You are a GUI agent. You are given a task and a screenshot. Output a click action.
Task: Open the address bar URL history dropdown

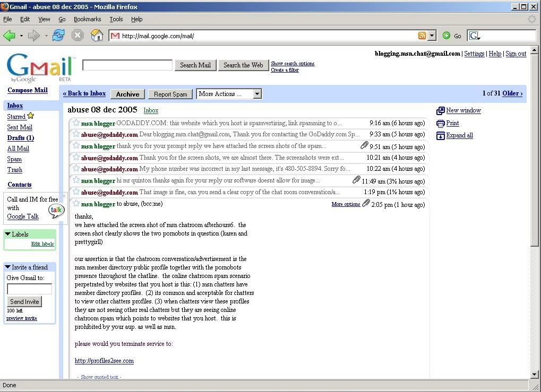click(x=432, y=36)
